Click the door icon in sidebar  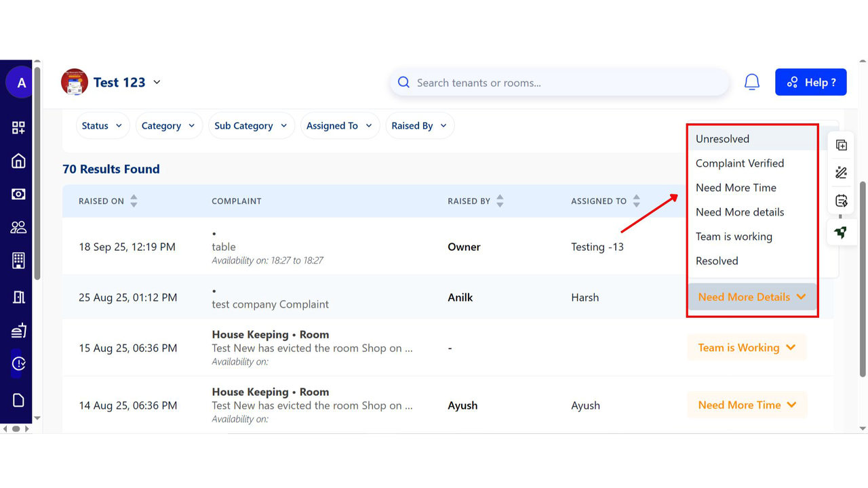[x=18, y=297]
